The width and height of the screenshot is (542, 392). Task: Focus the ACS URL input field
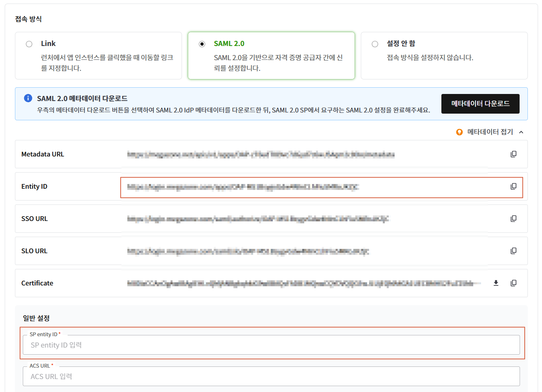click(x=271, y=377)
